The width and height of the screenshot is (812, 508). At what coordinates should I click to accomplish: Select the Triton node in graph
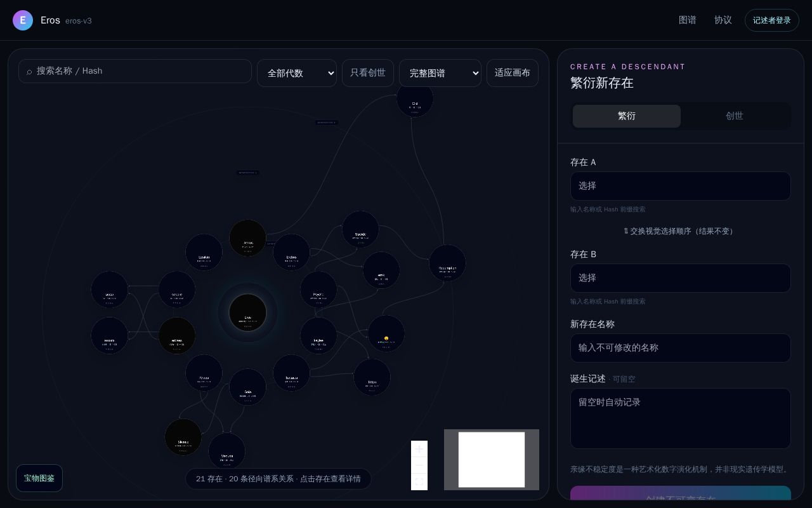372,377
